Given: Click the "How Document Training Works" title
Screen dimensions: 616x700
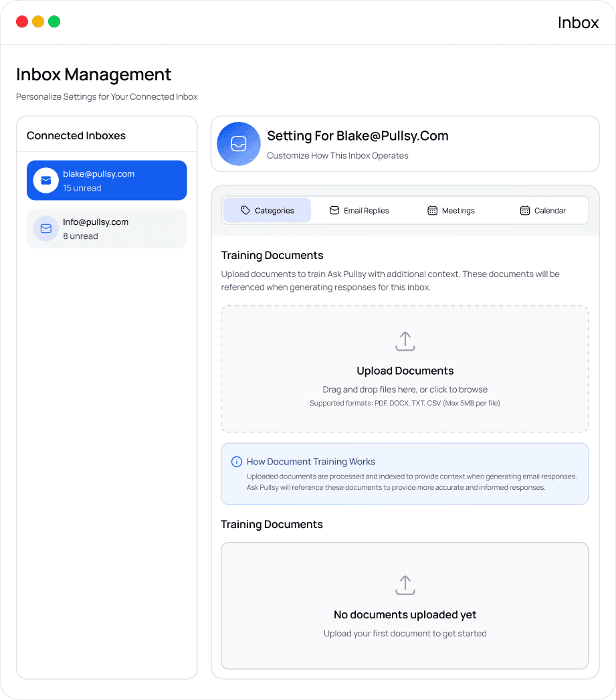Looking at the screenshot, I should click(x=311, y=462).
